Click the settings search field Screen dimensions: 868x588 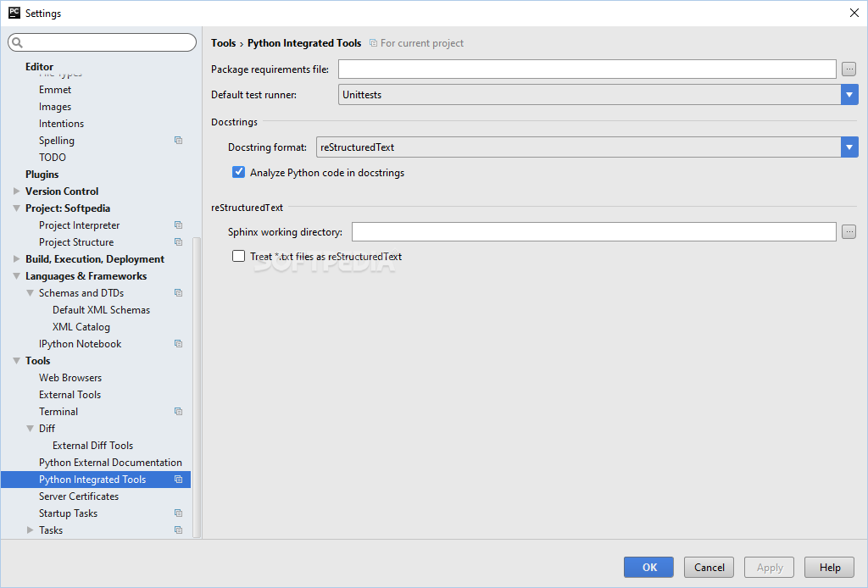102,42
